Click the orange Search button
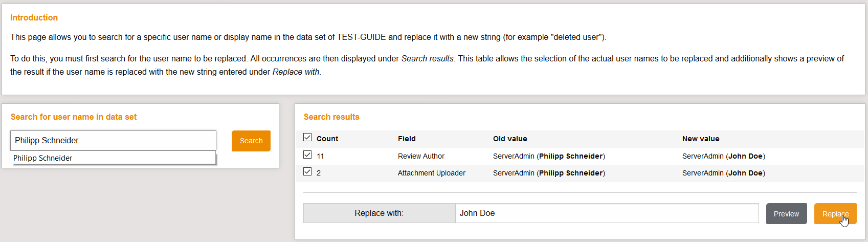The width and height of the screenshot is (868, 242). click(251, 141)
